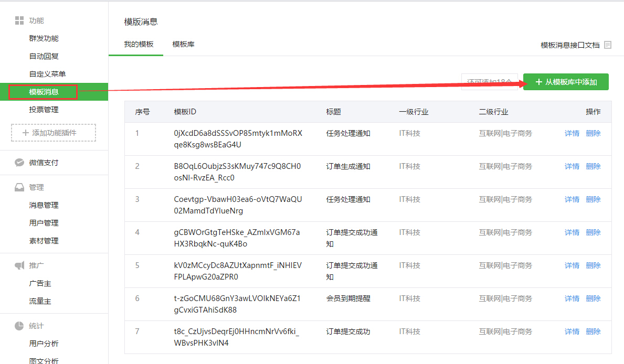Click the document icon beside 模板消息接口文档
This screenshot has height=364, width=624.
point(607,45)
